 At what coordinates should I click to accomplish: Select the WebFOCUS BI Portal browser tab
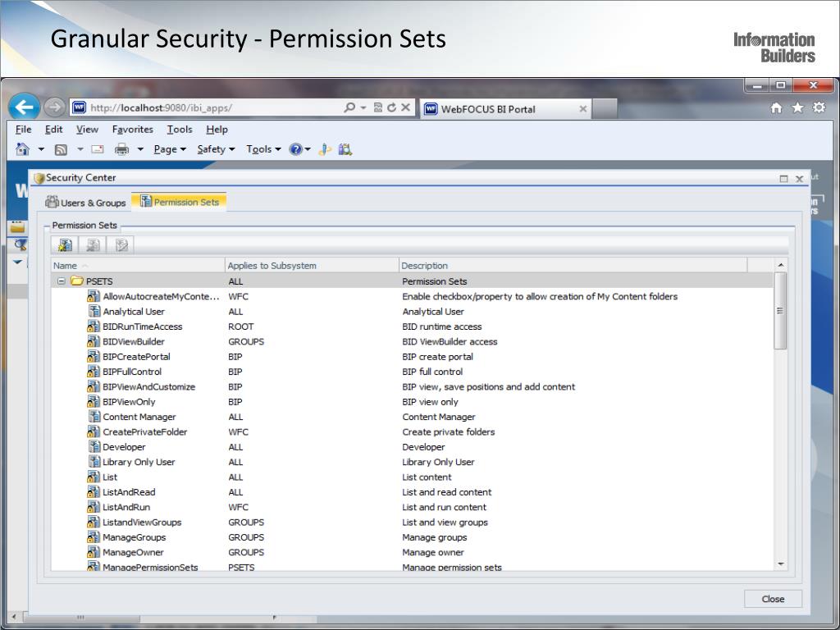click(x=506, y=109)
